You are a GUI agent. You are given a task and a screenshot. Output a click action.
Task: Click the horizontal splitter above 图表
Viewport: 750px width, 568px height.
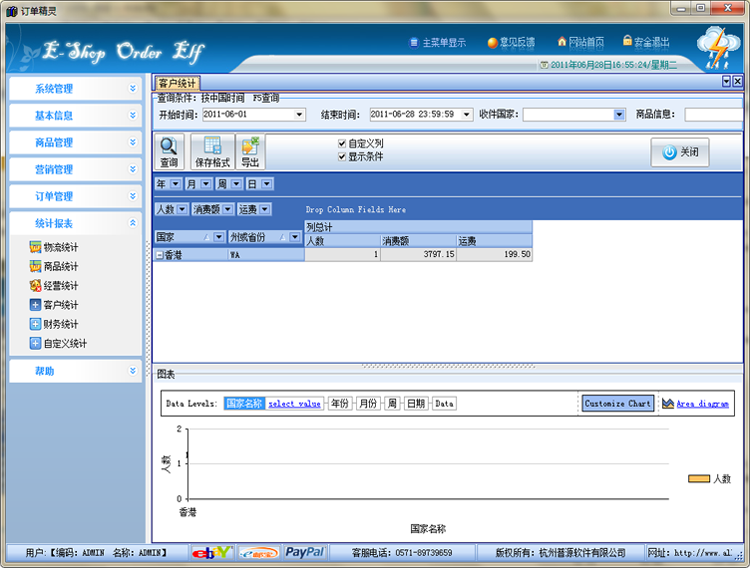point(448,366)
